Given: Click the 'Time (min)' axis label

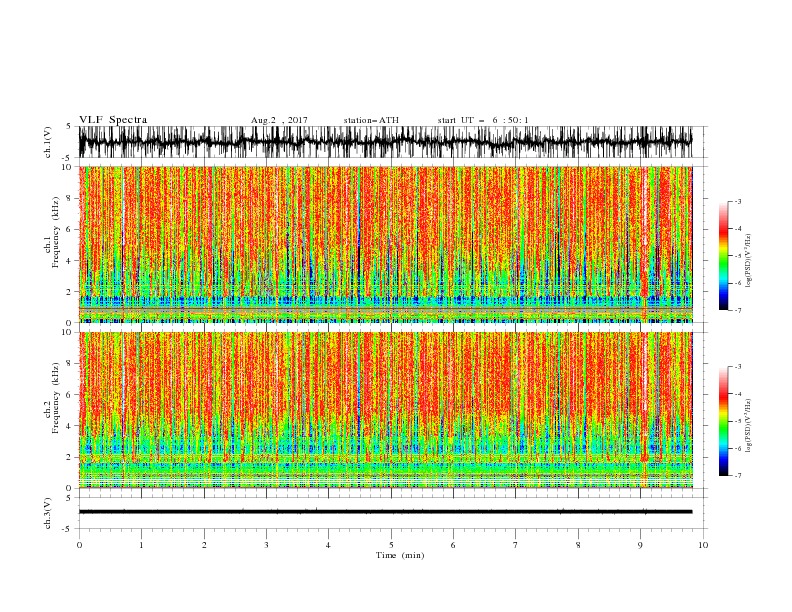Looking at the screenshot, I should 400,555.
